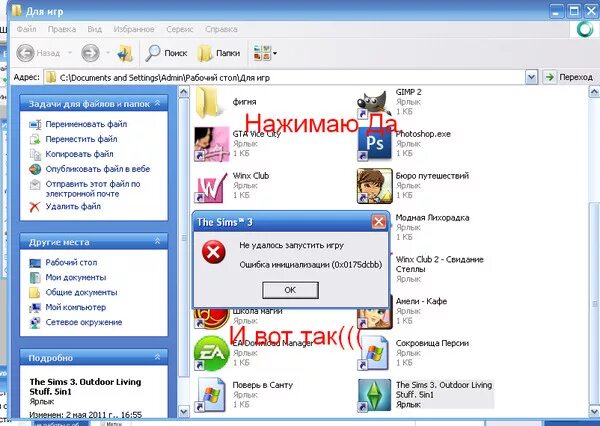This screenshot has width=600, height=426.
Task: Click the red error icon in dialog
Action: [x=214, y=252]
